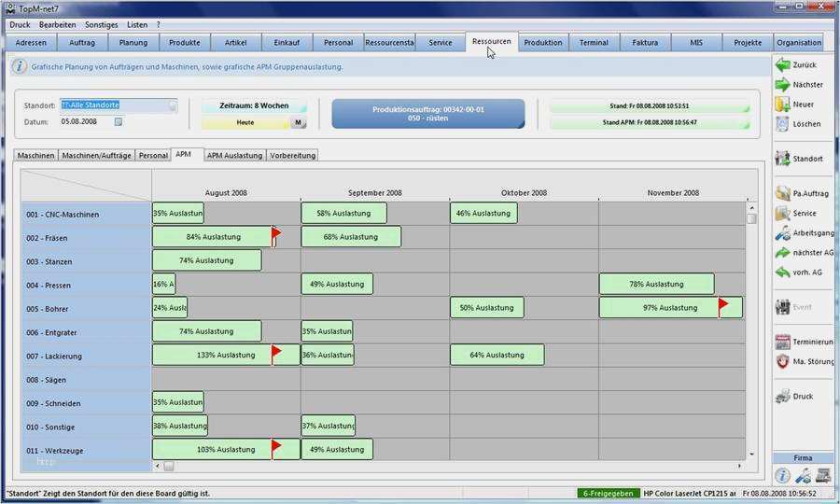Open Pa.Auftrag from the right sidebar
Screen dimensions: 840x504
click(783, 193)
